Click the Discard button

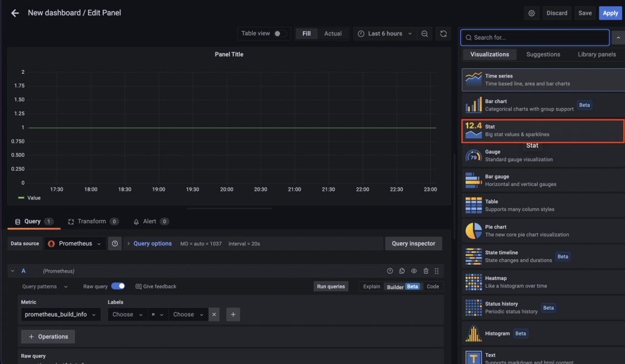[557, 13]
